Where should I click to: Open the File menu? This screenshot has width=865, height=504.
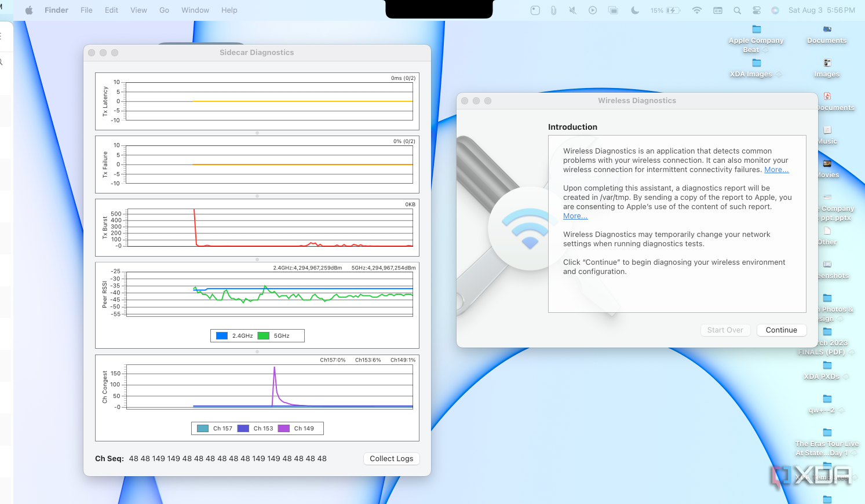pyautogui.click(x=86, y=10)
